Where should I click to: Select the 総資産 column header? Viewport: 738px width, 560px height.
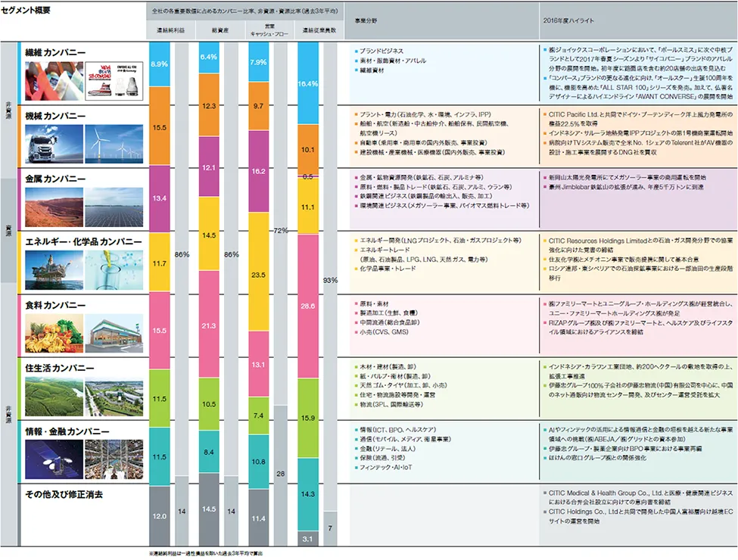click(x=220, y=30)
